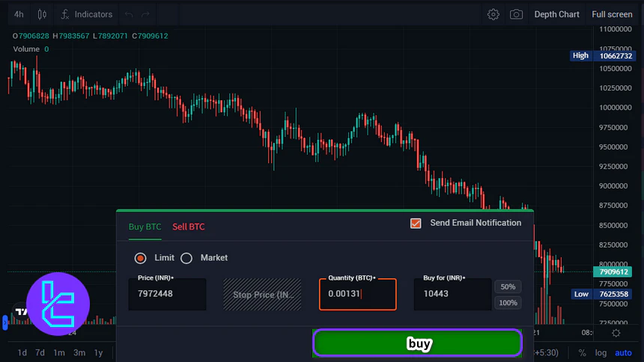Image resolution: width=644 pixels, height=362 pixels.
Task: Click the Low price label 7625358
Action: pos(603,294)
